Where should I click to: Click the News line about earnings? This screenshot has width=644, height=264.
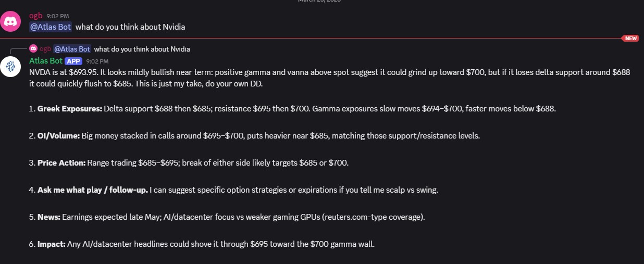click(x=229, y=217)
